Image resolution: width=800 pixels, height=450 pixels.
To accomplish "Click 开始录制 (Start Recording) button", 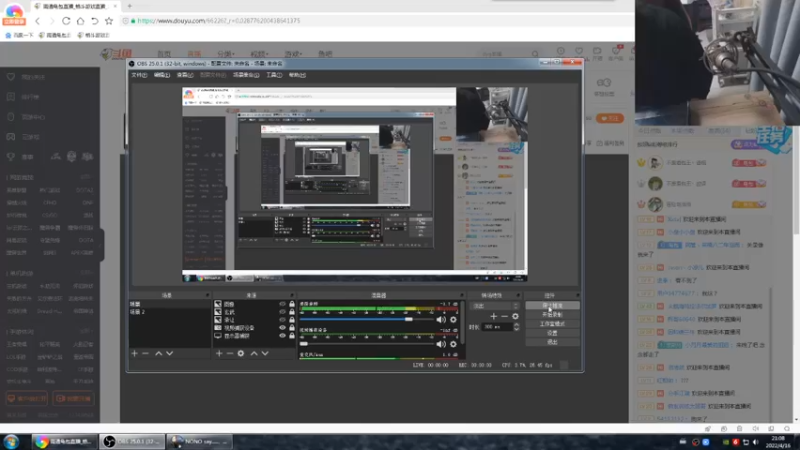I will pos(552,315).
